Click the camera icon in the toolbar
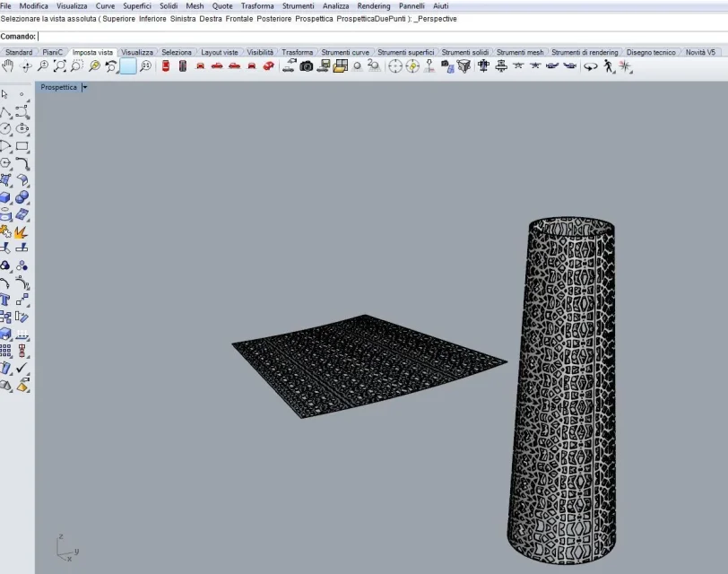The image size is (728, 574). (307, 66)
